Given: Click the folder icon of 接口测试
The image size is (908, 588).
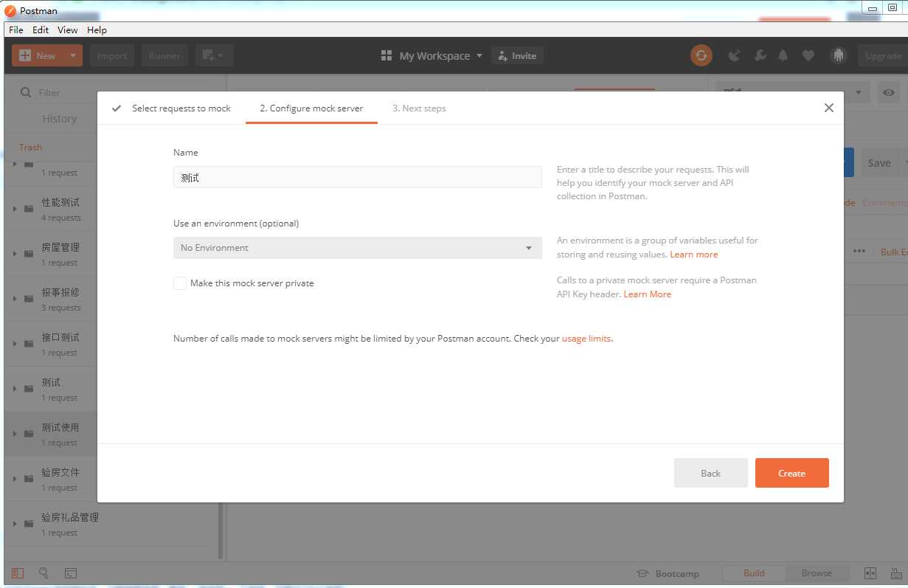Looking at the screenshot, I should (29, 344).
